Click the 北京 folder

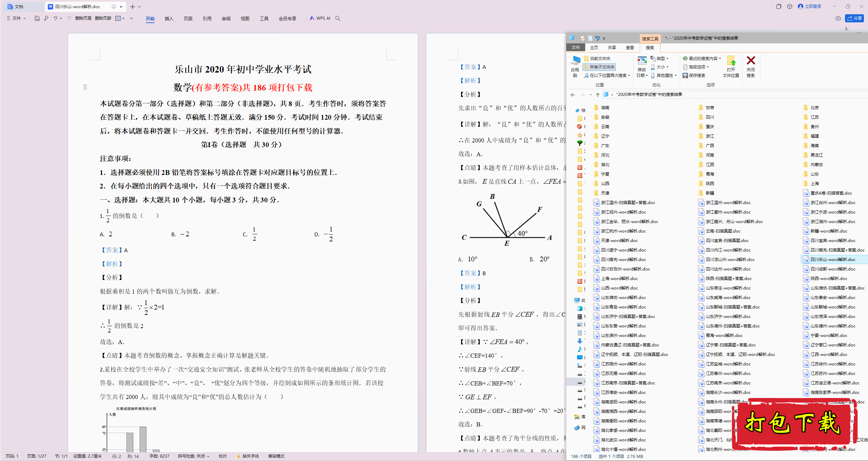pos(811,107)
